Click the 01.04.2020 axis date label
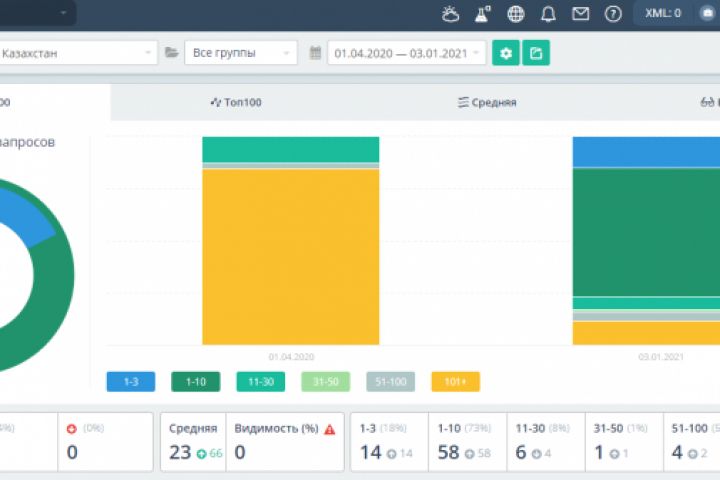 291,357
